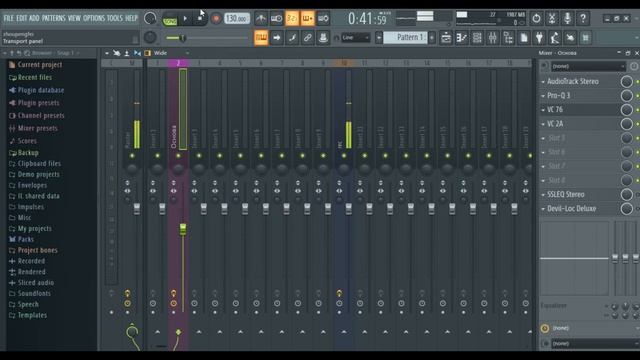
Task: Toggle the metronome icon
Action: coord(261,18)
